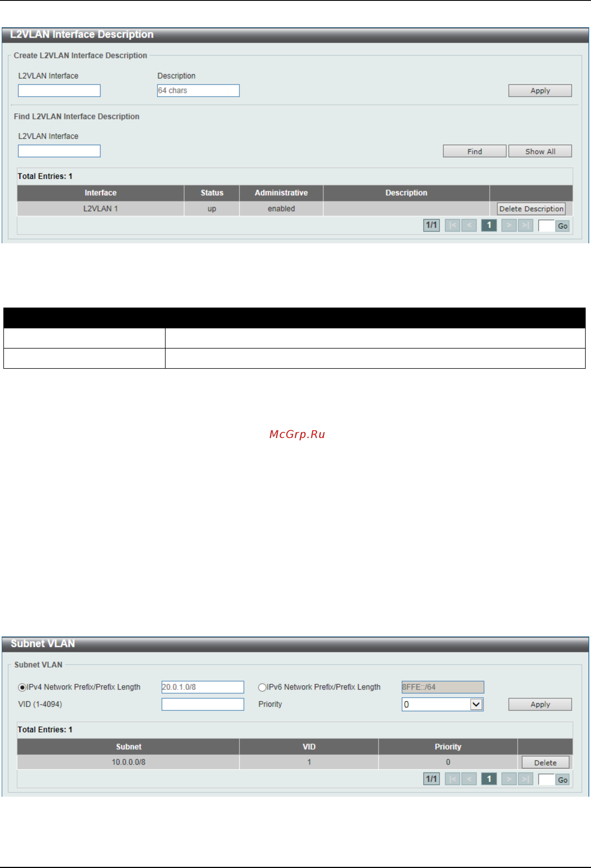Click Go in Subnet VLAN pagination
This screenshot has height=868, width=591.
click(x=562, y=780)
